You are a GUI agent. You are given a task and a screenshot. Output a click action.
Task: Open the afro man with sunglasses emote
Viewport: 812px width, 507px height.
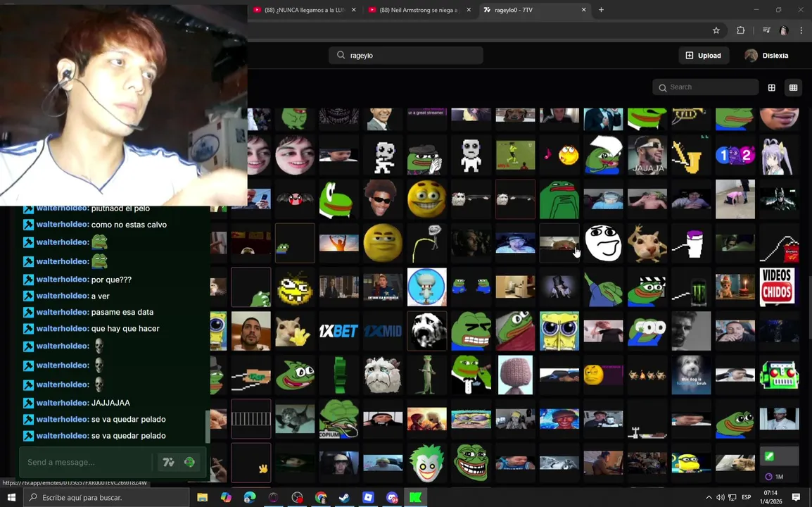pos(383,199)
